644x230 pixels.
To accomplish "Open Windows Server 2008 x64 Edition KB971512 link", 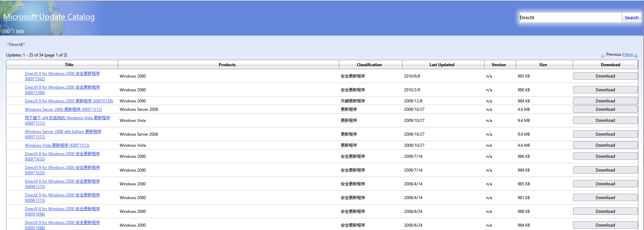I will pyautogui.click(x=63, y=134).
